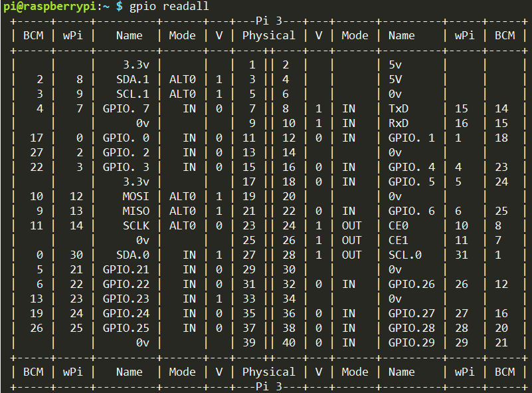Image resolution: width=532 pixels, height=393 pixels.
Task: Select physical pin number 40
Action: 289,342
